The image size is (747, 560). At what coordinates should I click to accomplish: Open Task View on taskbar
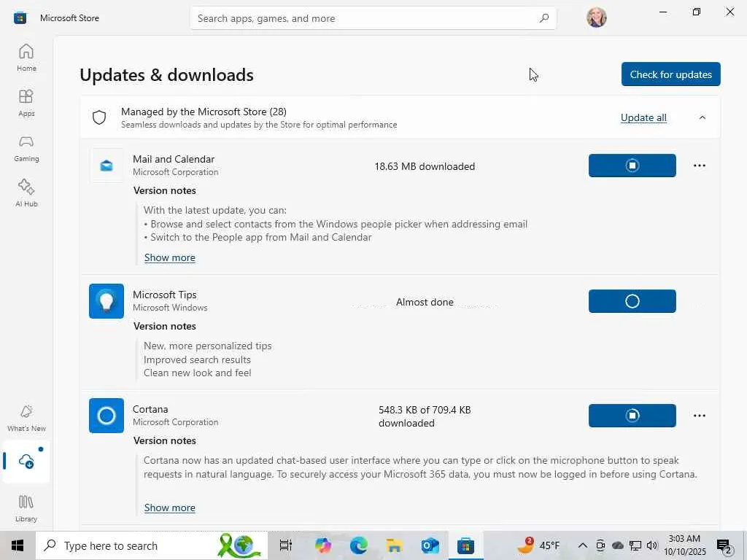(285, 545)
